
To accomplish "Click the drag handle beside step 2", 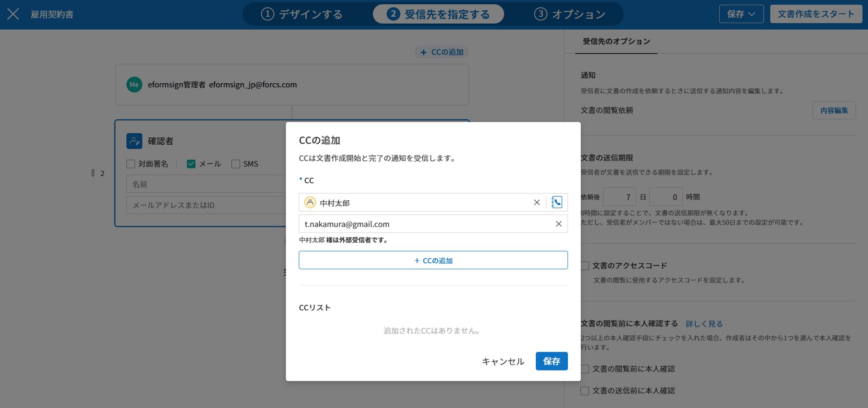I will tap(93, 173).
